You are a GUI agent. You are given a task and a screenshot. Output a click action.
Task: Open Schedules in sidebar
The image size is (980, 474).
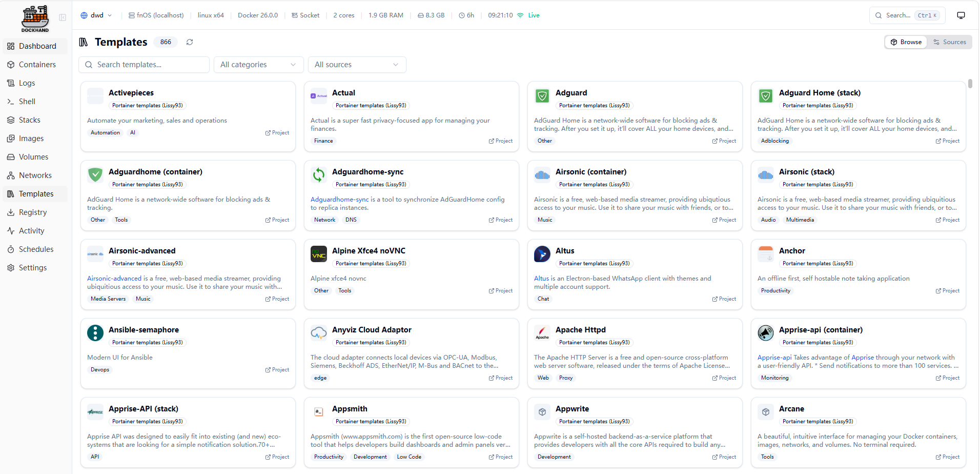point(35,249)
